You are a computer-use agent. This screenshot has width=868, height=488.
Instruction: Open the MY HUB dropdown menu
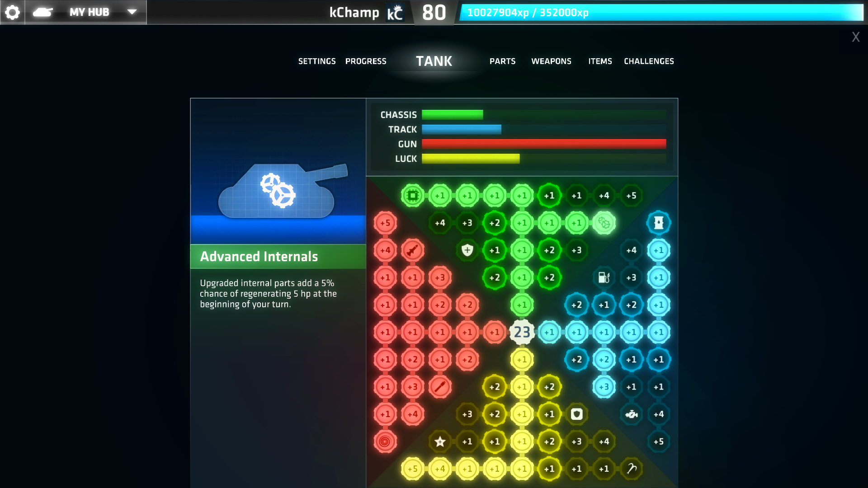tap(131, 11)
